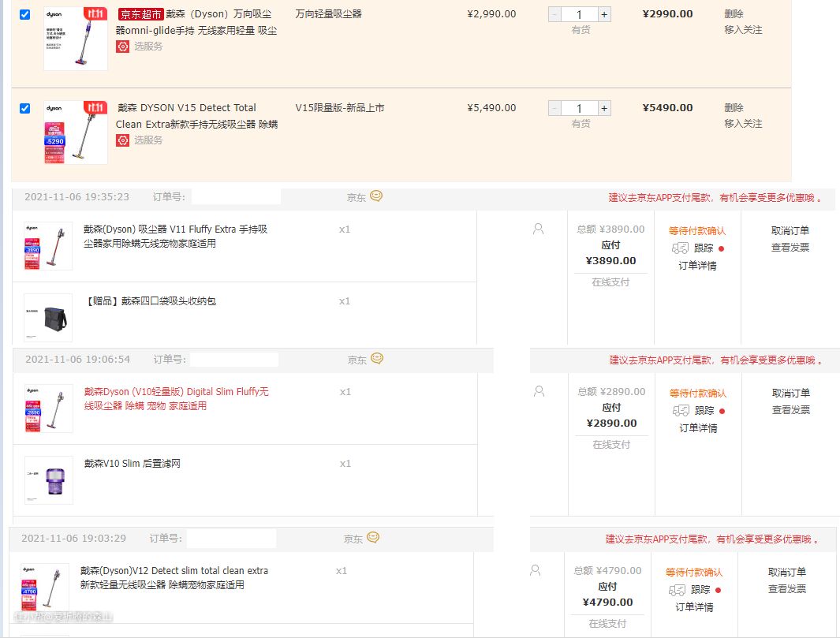Open V10 Digital Slim Fluffy thumbnail
Screen dimensions: 840x638
coord(49,409)
